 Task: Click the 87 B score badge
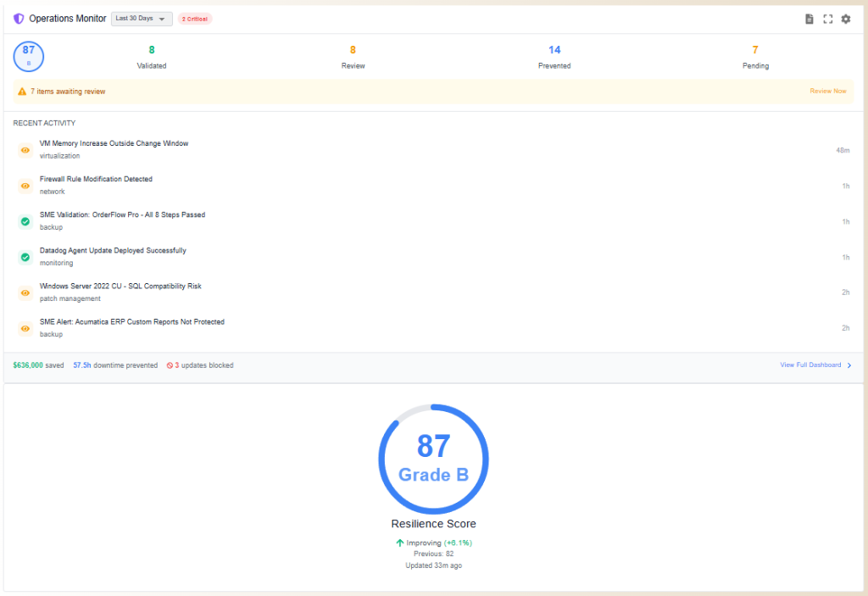point(28,56)
